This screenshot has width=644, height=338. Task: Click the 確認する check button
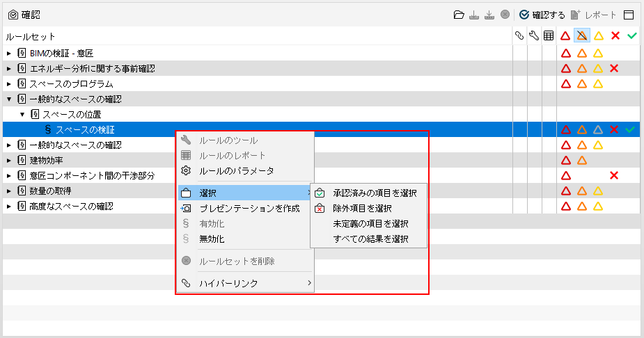coord(542,15)
